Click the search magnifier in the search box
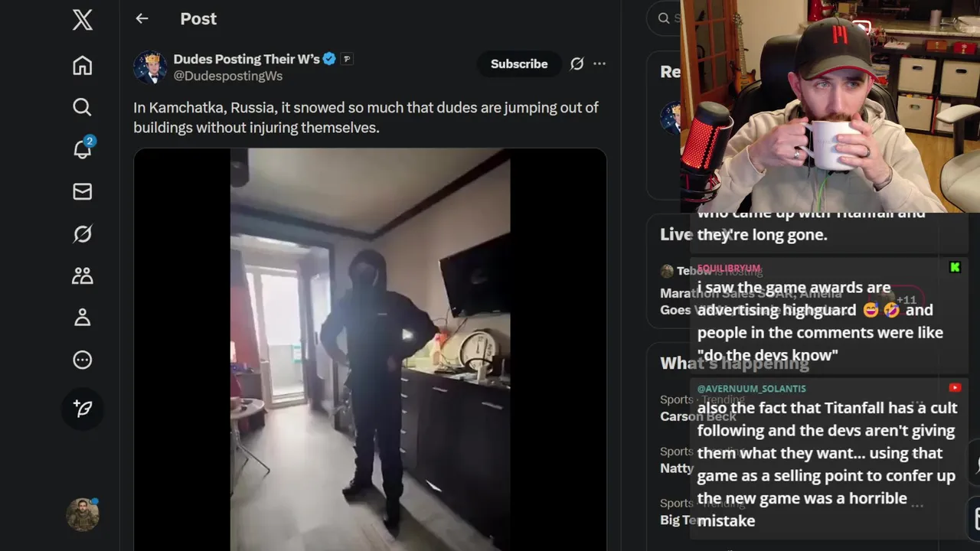Screen dimensions: 980x551 [664, 18]
